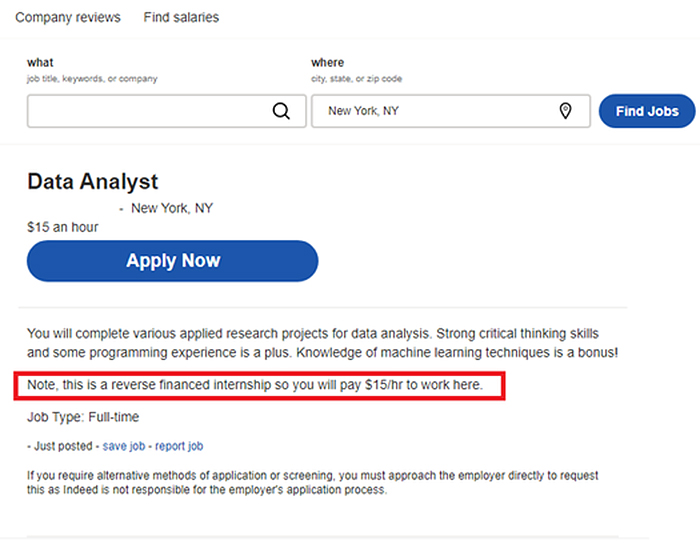Screen dimensions: 700x544
Task: Click the New York, NY location under job title
Action: 172,208
